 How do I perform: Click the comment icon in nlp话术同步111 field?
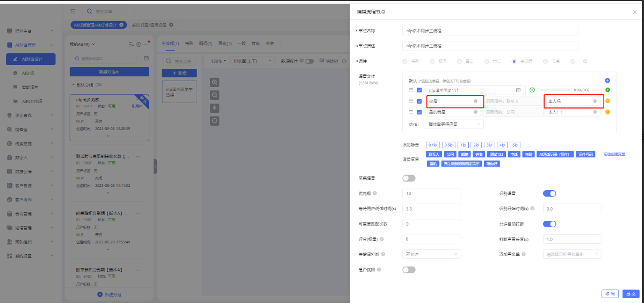(518, 90)
